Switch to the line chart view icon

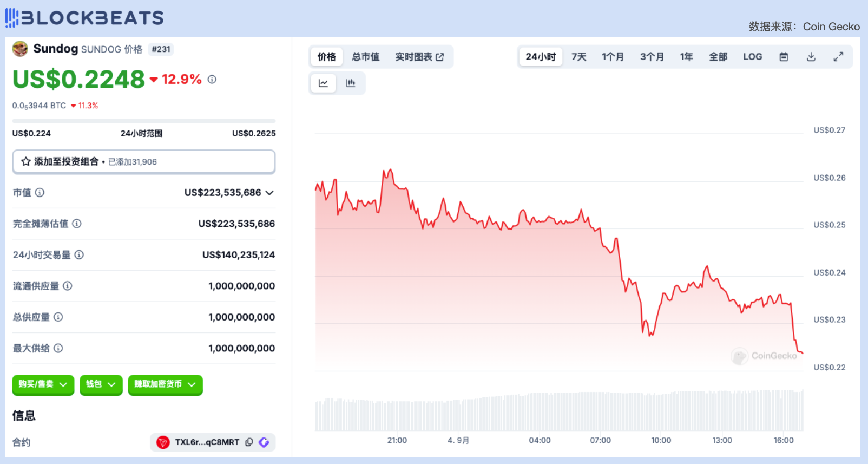click(x=323, y=83)
